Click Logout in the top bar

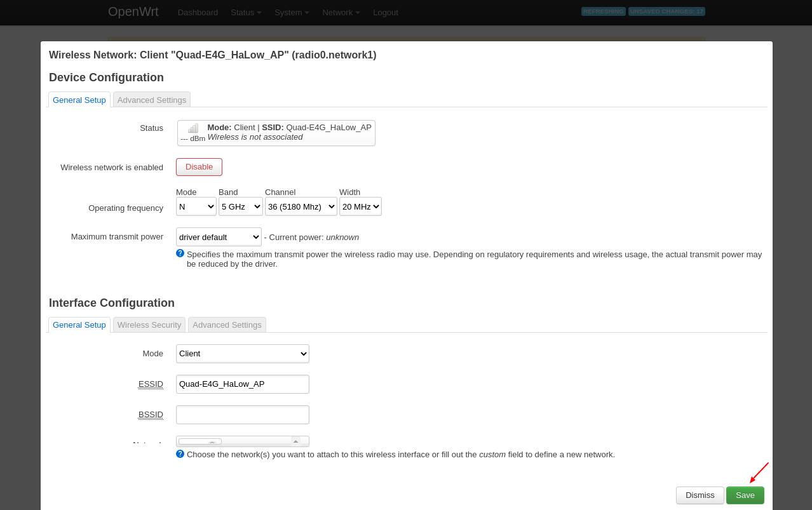pyautogui.click(x=386, y=13)
